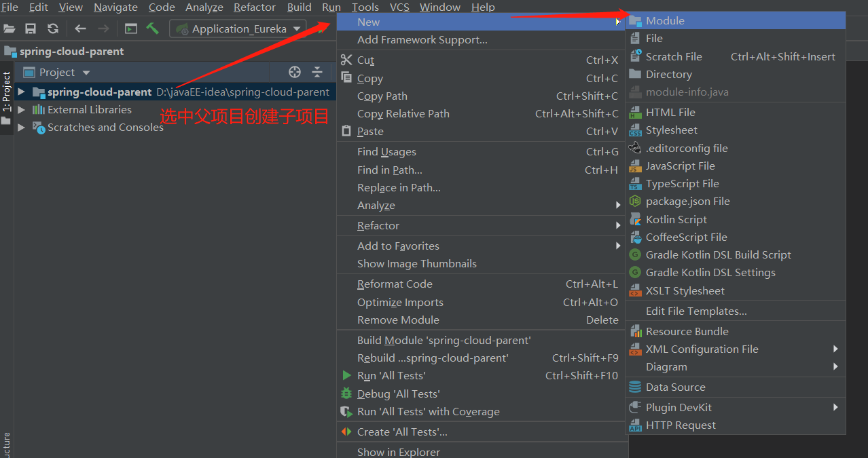
Task: Expand the spring-cloud-parent tree node
Action: click(x=21, y=92)
